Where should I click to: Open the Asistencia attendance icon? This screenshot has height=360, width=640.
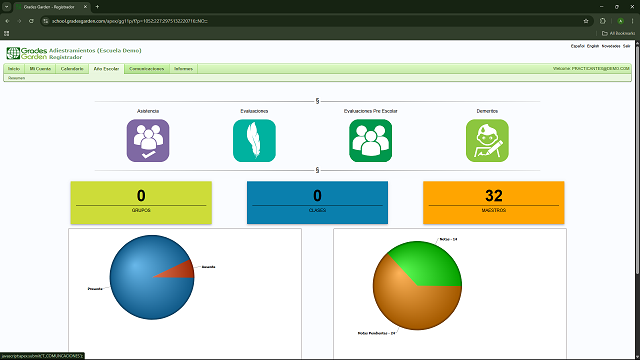coord(148,140)
